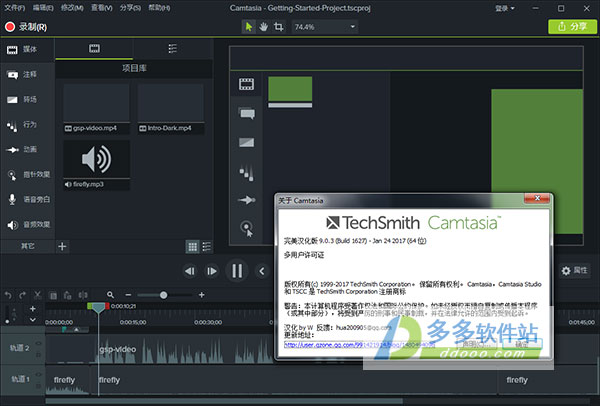Image resolution: width=600 pixels, height=406 pixels.
Task: Click the plus import media button
Action: (62, 246)
